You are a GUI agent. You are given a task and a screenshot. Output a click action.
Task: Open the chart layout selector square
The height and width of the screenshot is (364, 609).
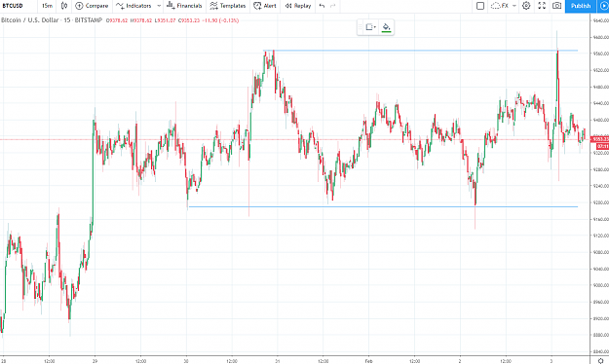480,6
